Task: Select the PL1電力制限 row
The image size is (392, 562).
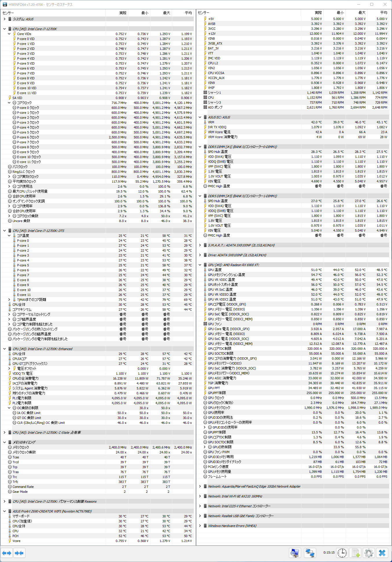Action: pos(97,398)
